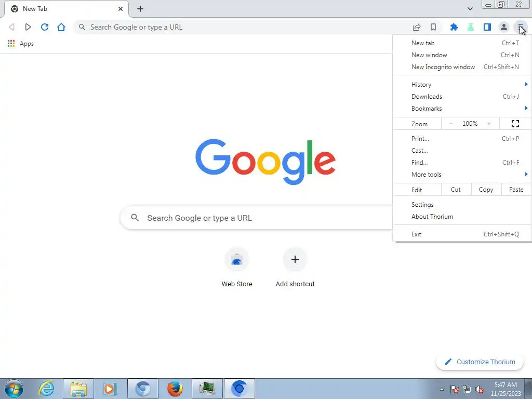
Task: Toggle the side panel icon
Action: click(x=487, y=27)
